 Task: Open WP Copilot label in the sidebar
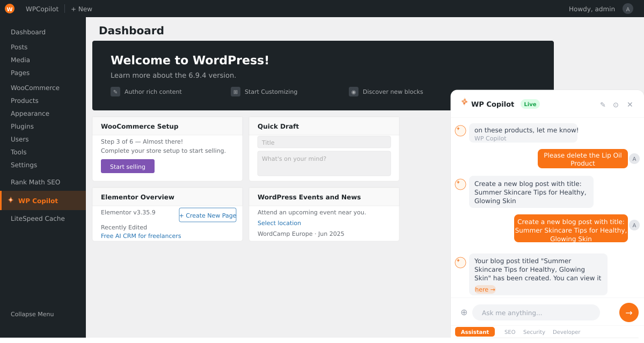pos(38,201)
